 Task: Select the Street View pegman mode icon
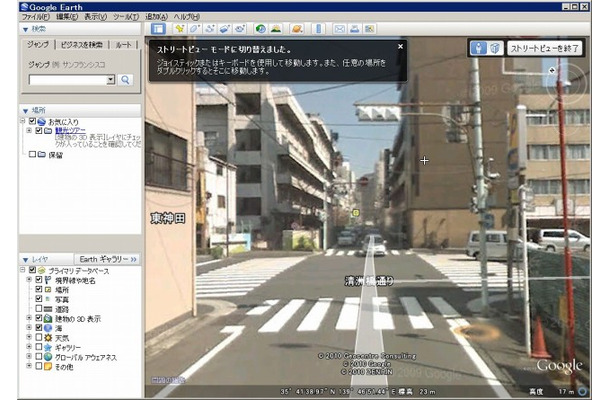point(478,48)
